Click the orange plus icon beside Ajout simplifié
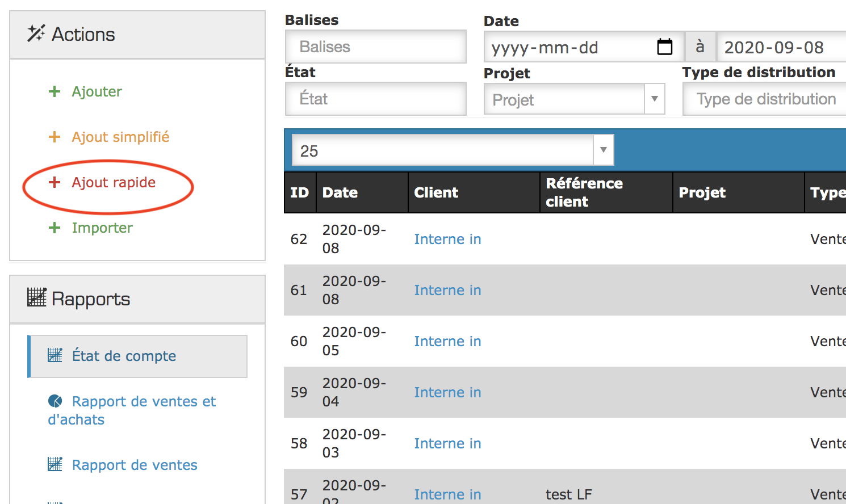This screenshot has width=846, height=504. pos(55,137)
